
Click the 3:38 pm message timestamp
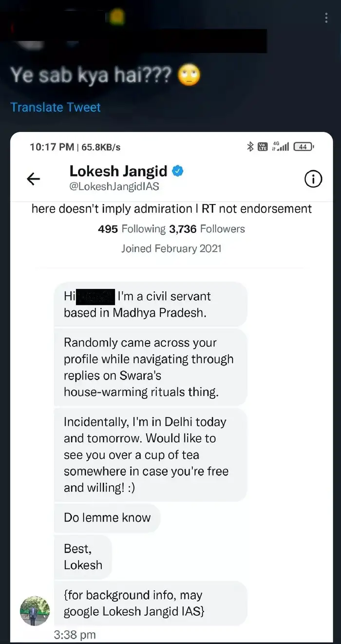tap(75, 635)
